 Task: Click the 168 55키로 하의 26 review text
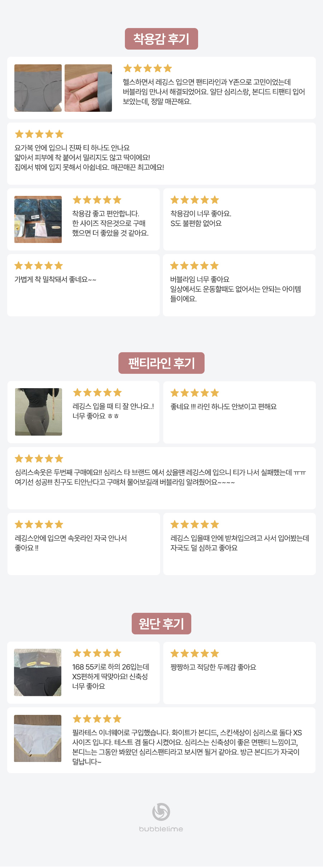[111, 676]
